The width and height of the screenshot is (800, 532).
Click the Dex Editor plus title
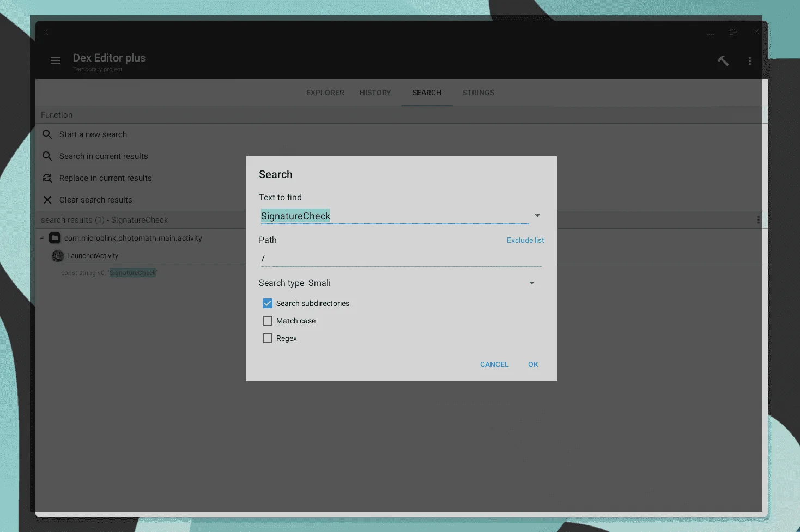pyautogui.click(x=110, y=58)
